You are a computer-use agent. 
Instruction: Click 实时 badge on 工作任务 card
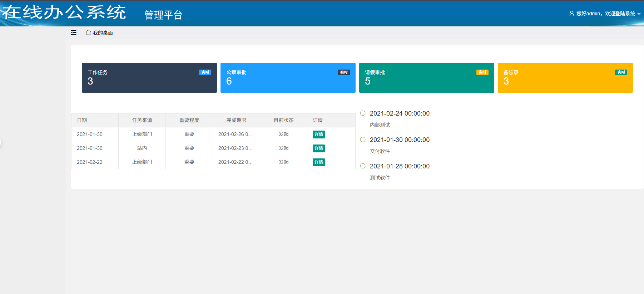(x=205, y=72)
